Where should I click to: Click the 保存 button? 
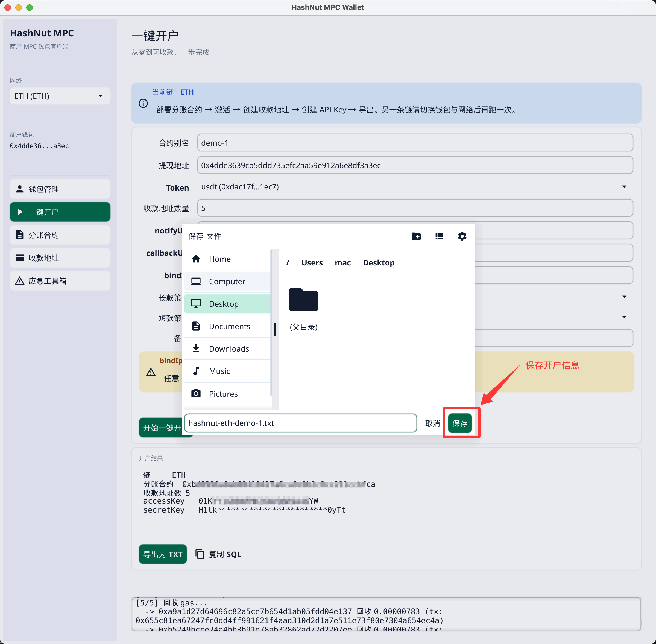460,423
